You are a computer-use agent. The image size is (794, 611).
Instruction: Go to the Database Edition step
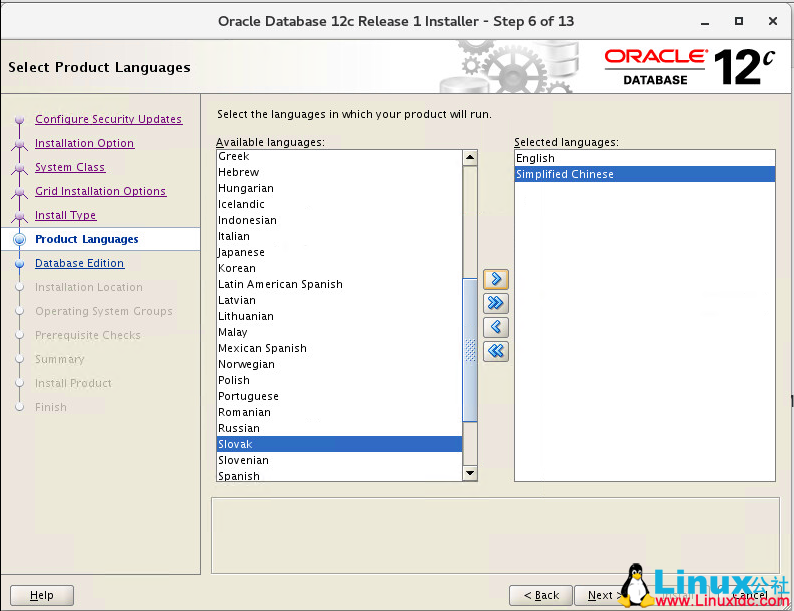[80, 263]
